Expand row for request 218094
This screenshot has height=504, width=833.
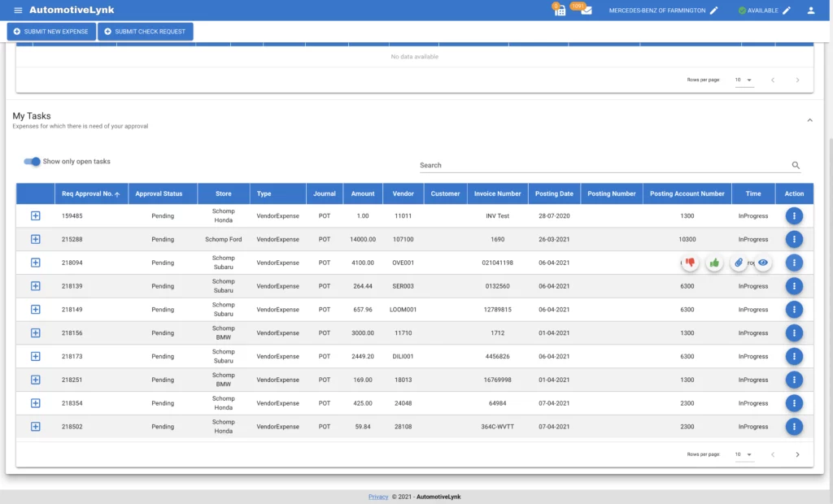(x=36, y=263)
